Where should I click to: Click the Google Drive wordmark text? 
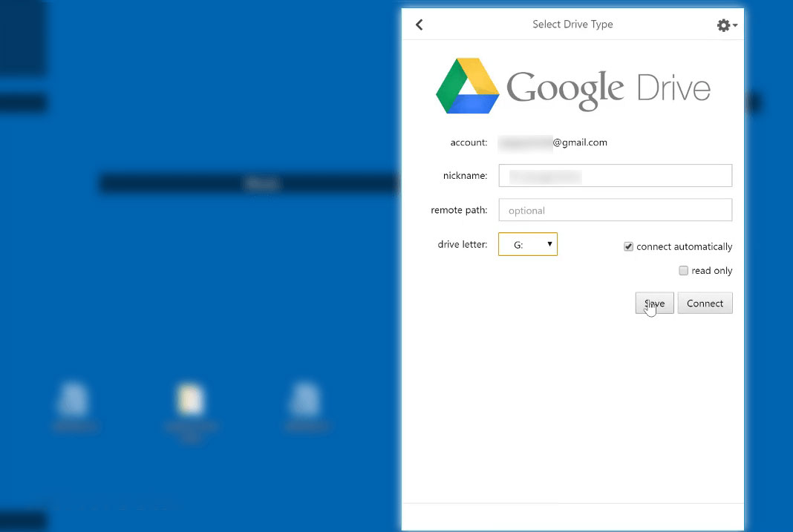(607, 89)
